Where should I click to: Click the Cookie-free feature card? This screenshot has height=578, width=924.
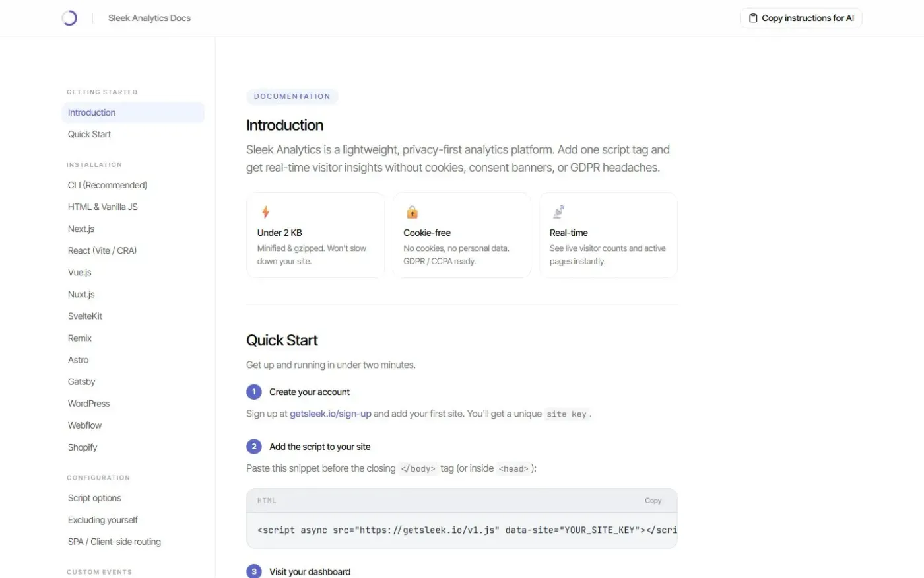coord(462,235)
